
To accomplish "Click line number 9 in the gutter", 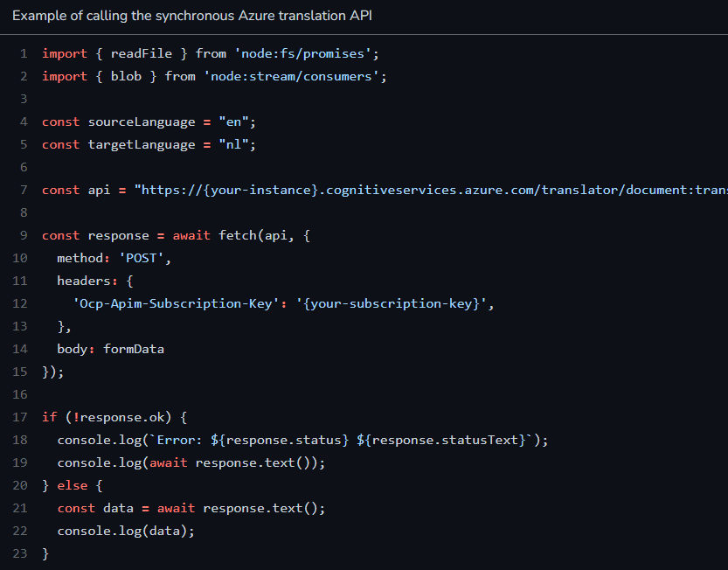I will (24, 235).
